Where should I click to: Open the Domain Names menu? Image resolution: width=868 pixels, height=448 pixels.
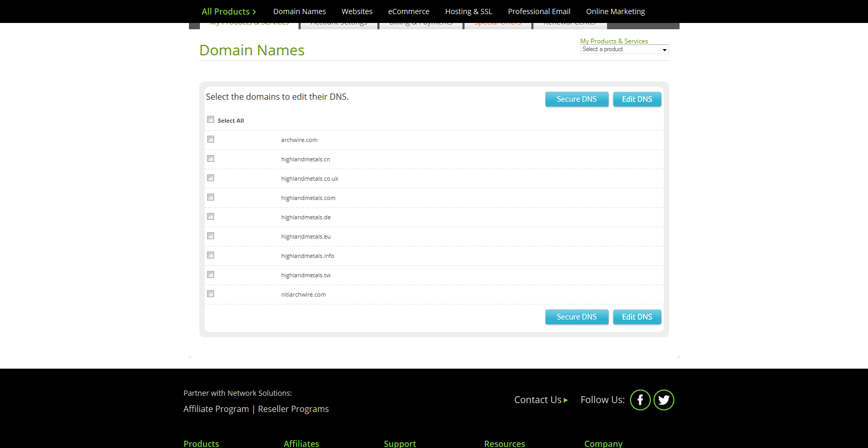point(300,11)
